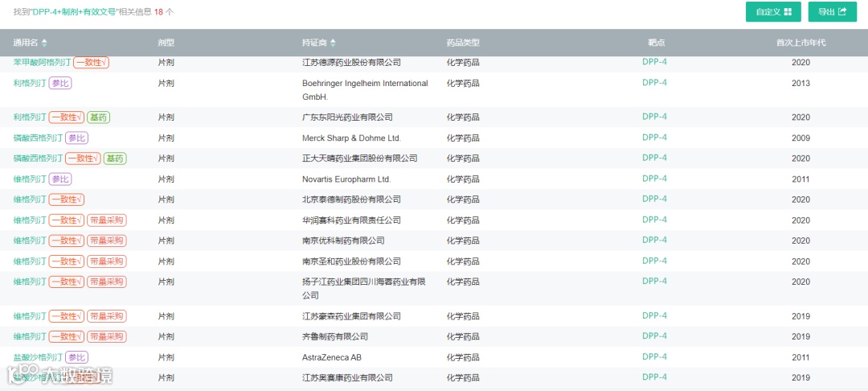Viewport: 868px width, 391px height.
Task: Open 磷酸西格列汀 link in 正大天晴药业 row
Action: click(39, 158)
